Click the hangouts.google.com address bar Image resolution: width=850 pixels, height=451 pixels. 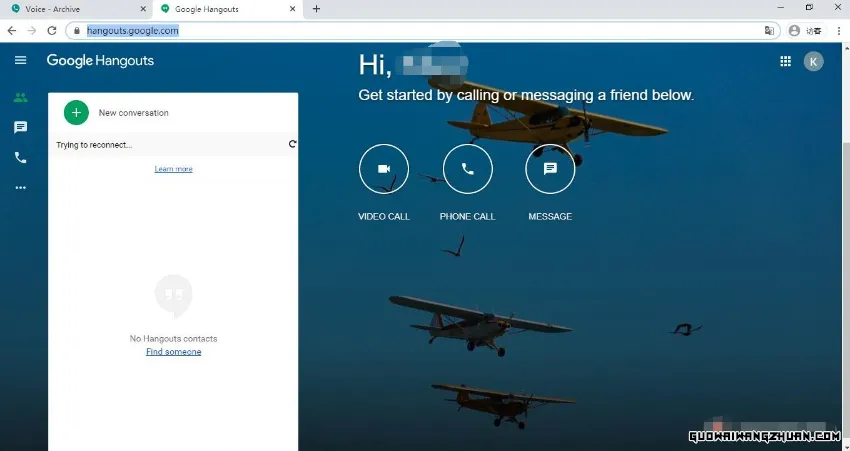(x=423, y=31)
